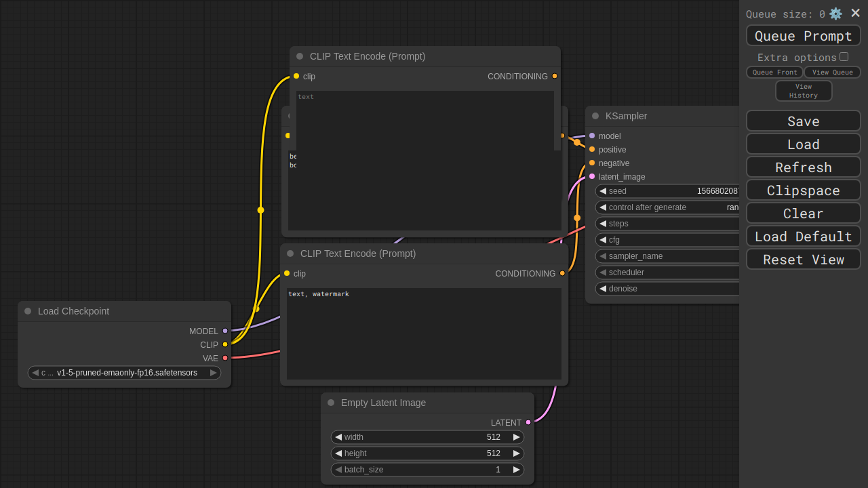
Task: Open the scheduler dropdown in KSampler
Action: click(668, 272)
